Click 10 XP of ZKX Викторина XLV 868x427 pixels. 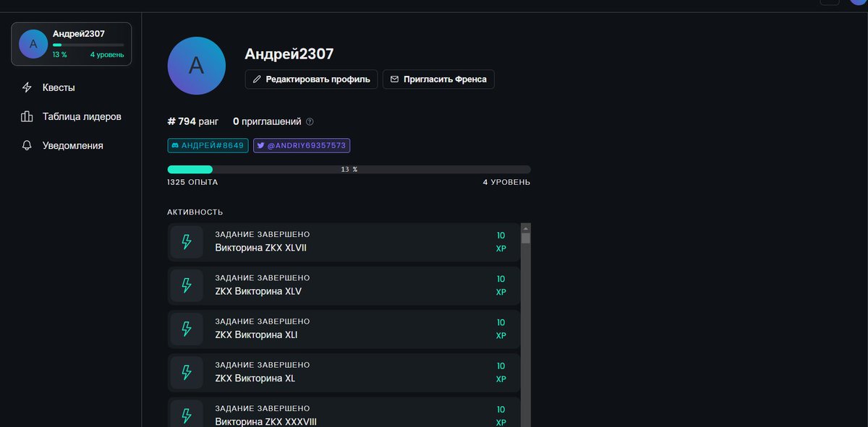[x=501, y=285]
